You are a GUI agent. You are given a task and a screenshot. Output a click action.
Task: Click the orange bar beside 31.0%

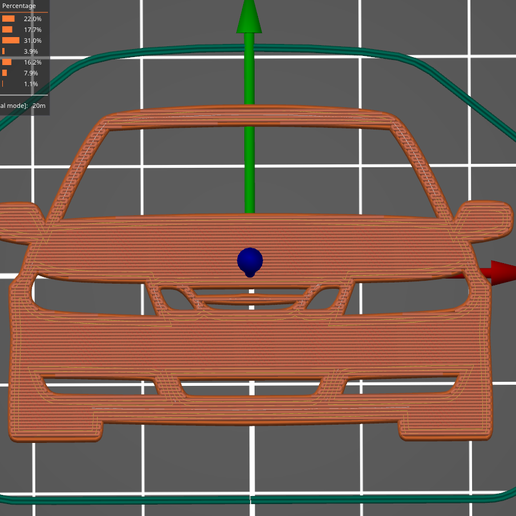pyautogui.click(x=11, y=41)
